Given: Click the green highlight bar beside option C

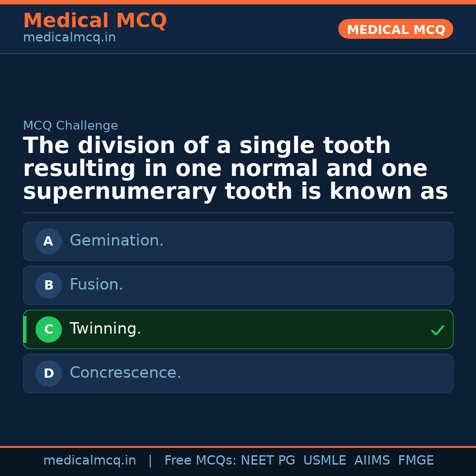Looking at the screenshot, I should click(24, 329).
